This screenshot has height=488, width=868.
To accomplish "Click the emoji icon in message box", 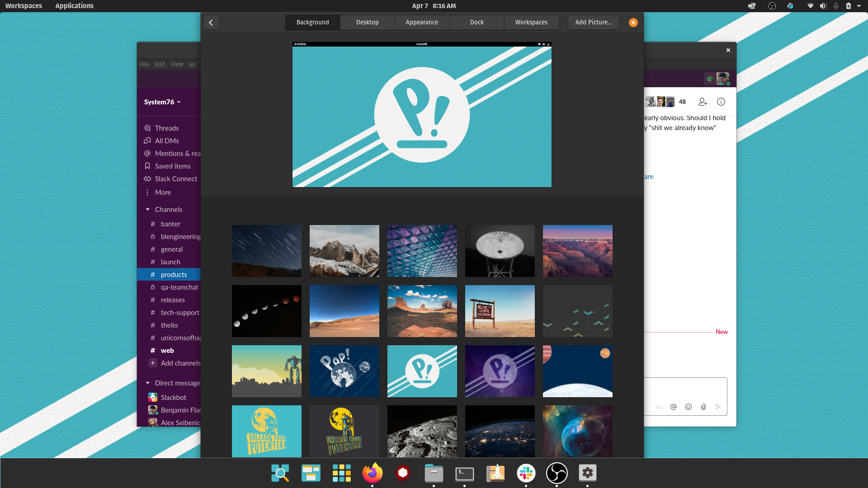I will [689, 407].
